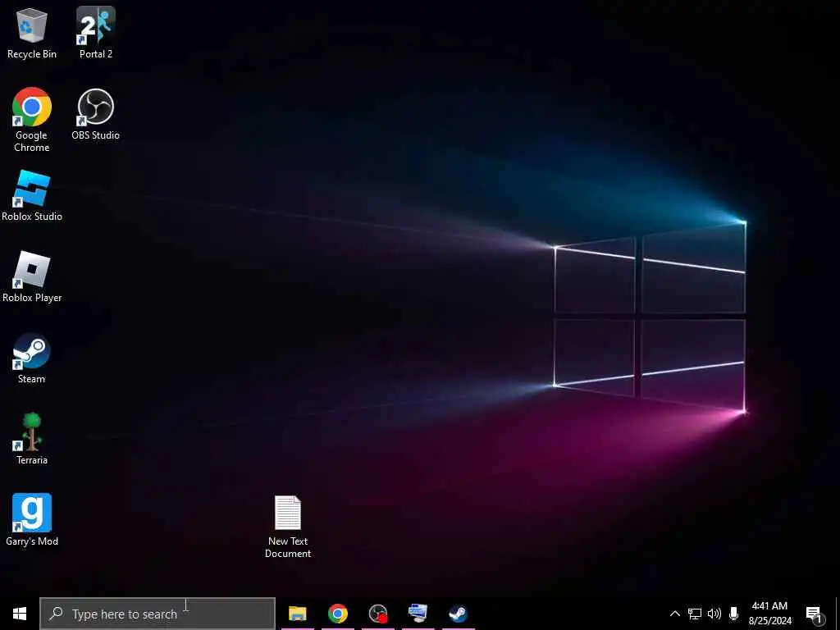Image resolution: width=840 pixels, height=630 pixels.
Task: Select the Steam desktop shortcut
Action: pyautogui.click(x=32, y=358)
